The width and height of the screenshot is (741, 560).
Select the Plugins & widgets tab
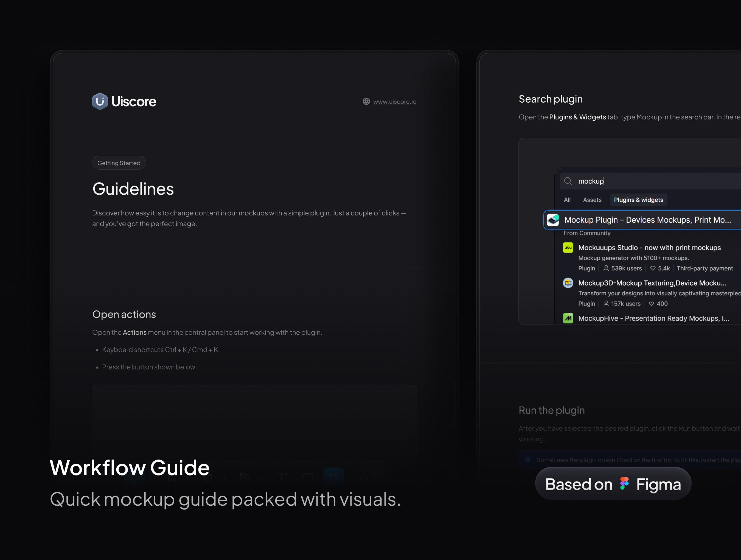coord(638,200)
